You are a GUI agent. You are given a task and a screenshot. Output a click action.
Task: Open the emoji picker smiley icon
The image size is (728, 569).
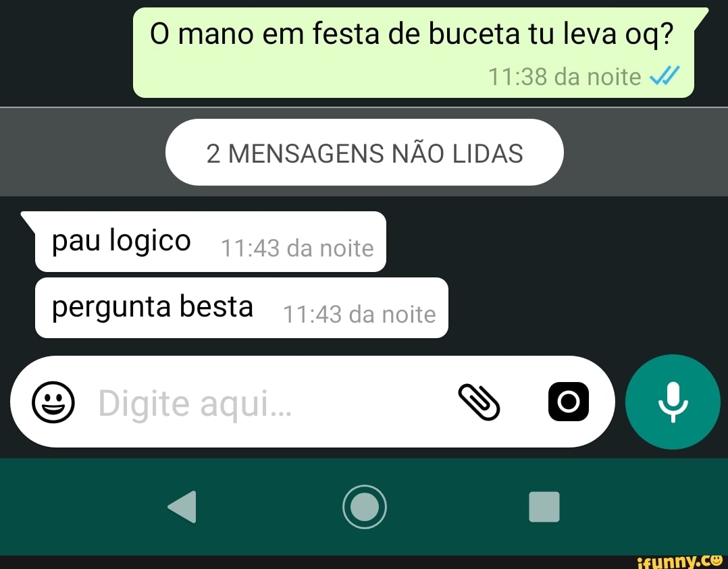(x=53, y=402)
